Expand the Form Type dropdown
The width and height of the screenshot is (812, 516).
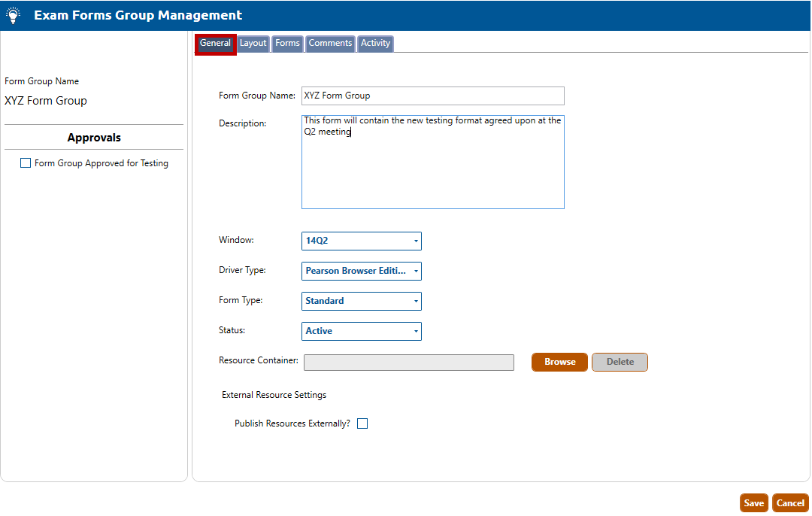(361, 301)
